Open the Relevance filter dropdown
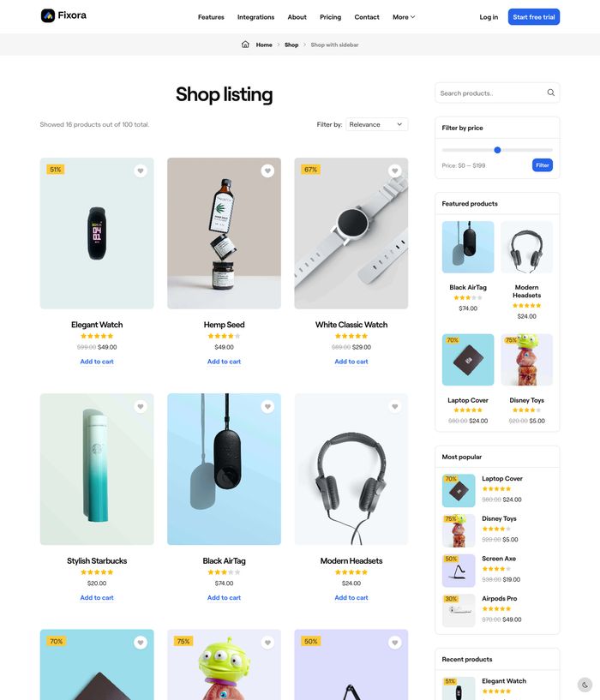The height and width of the screenshot is (700, 600). [376, 124]
